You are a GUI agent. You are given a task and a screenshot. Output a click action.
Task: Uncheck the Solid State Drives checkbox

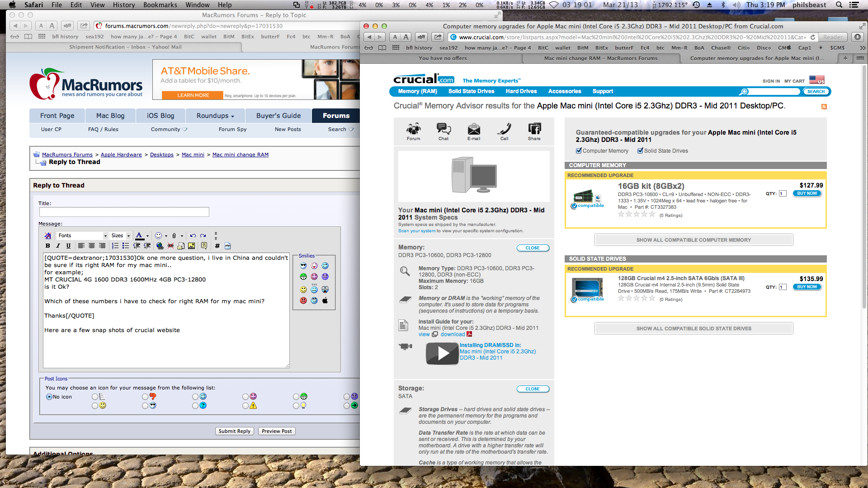point(640,151)
